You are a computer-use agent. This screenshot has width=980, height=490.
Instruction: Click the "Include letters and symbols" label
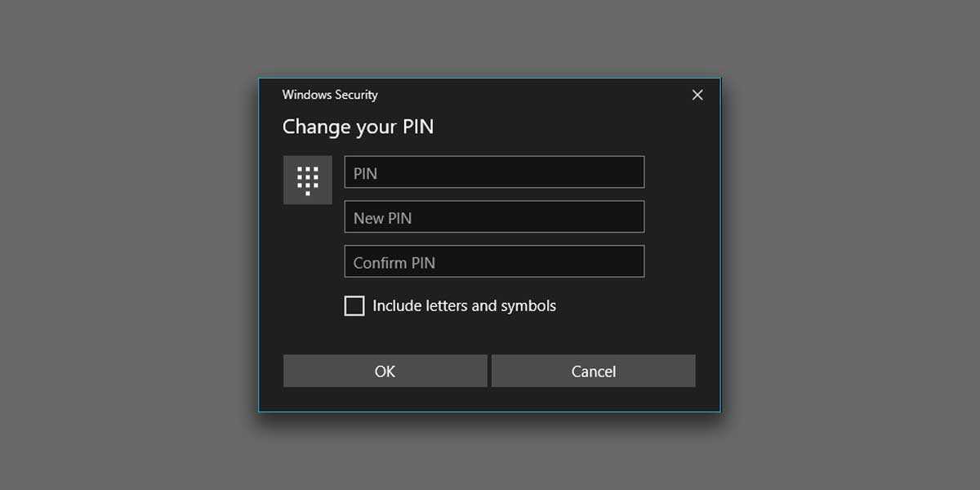pyautogui.click(x=464, y=306)
